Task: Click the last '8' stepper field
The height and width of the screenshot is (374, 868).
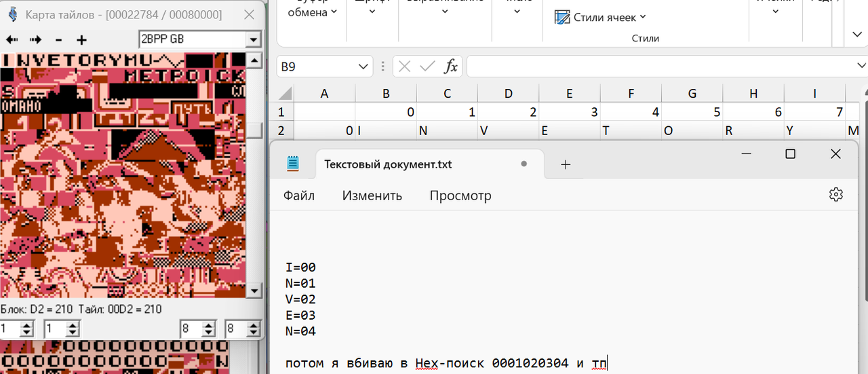Action: pyautogui.click(x=243, y=329)
